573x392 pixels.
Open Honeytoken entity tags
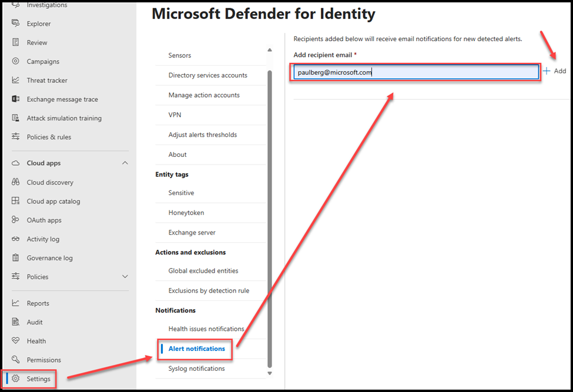[x=186, y=213]
